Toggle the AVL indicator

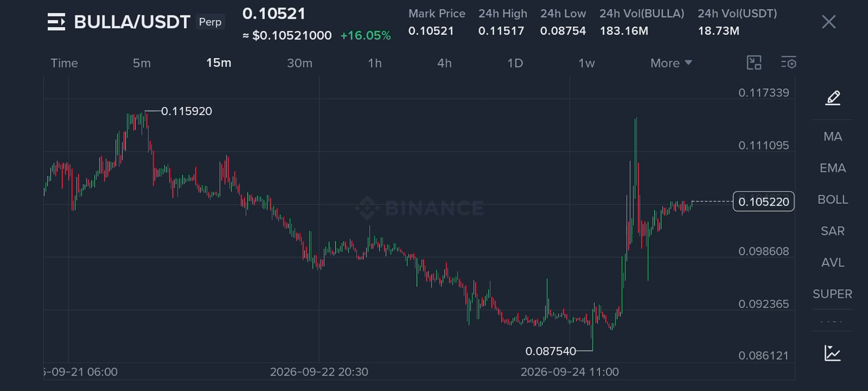coord(833,262)
